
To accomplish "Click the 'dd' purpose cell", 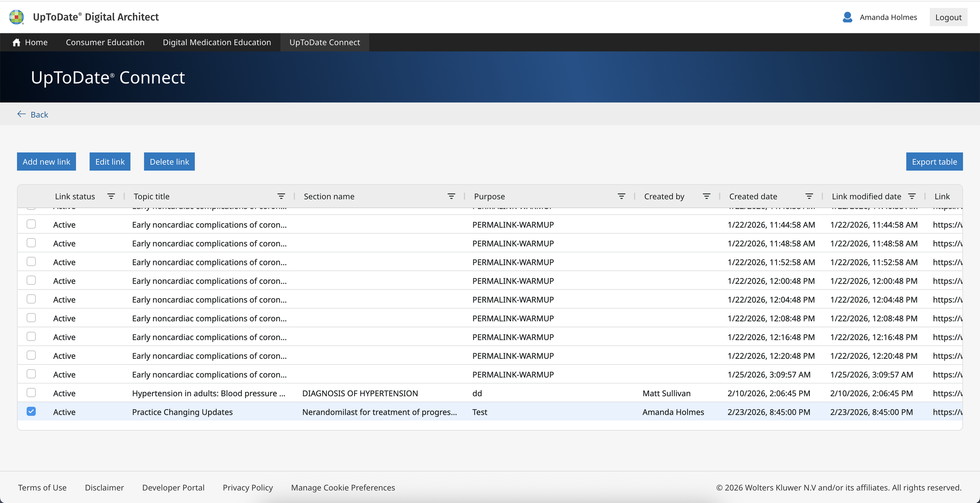I will pos(477,393).
